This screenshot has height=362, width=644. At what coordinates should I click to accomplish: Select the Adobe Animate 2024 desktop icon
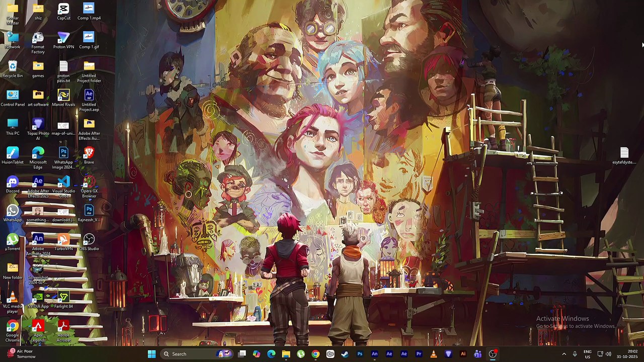pos(38,244)
